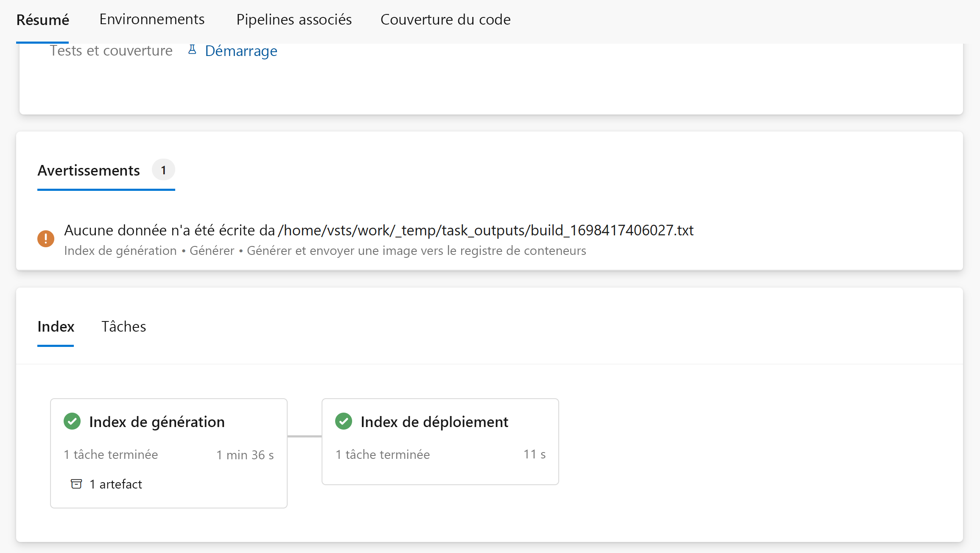Select the Résumé tab

click(42, 19)
